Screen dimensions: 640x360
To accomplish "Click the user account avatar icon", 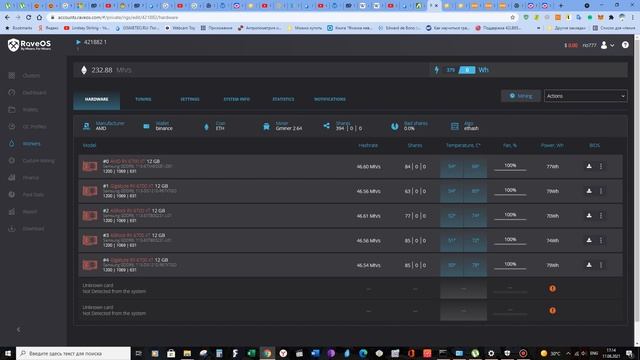I will [x=604, y=45].
